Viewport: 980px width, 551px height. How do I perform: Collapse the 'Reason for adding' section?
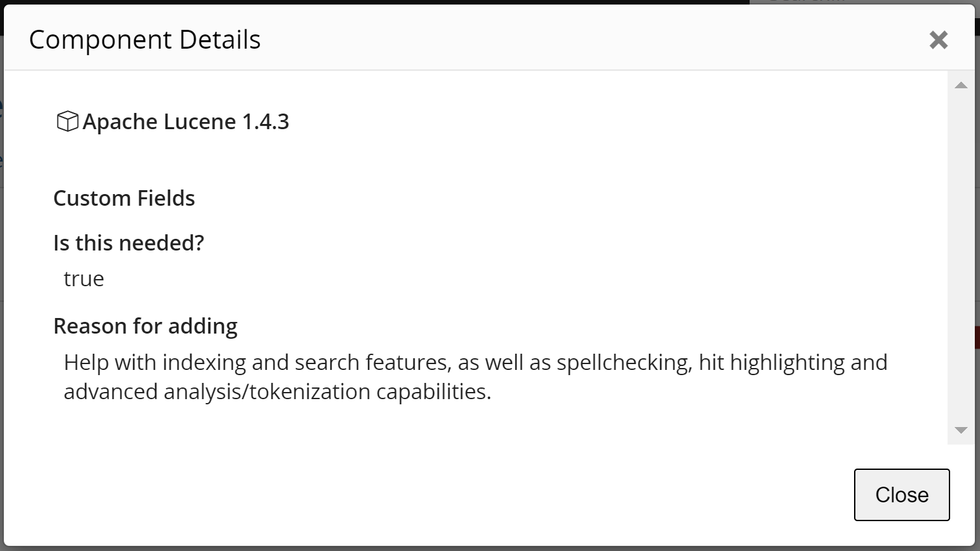[145, 325]
